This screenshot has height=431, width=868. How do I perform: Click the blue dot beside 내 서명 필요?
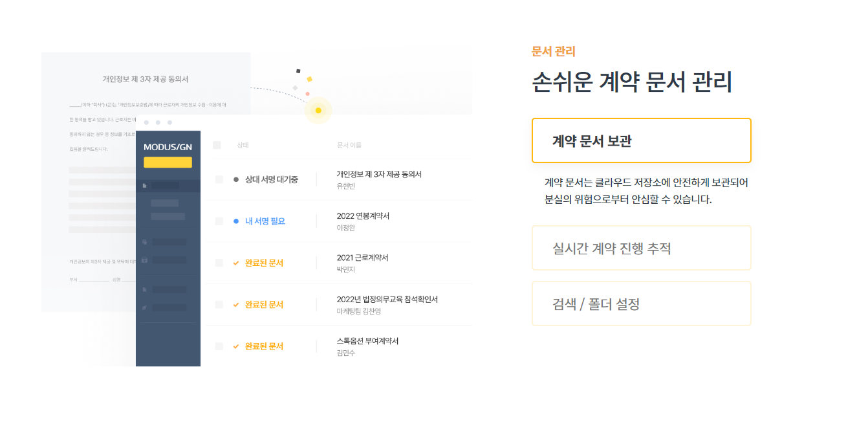tap(236, 221)
